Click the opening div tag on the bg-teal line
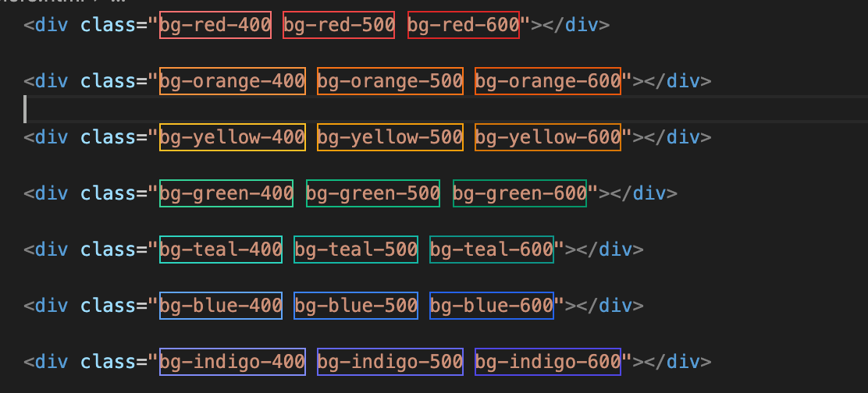868x393 pixels. click(x=46, y=250)
